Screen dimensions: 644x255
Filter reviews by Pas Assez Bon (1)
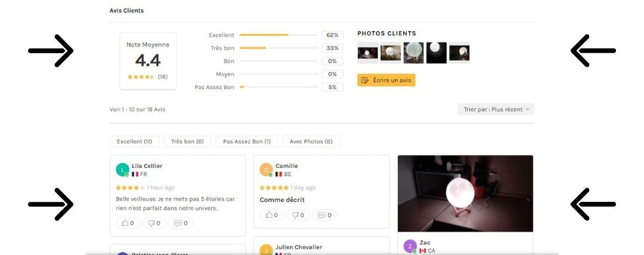coord(247,142)
